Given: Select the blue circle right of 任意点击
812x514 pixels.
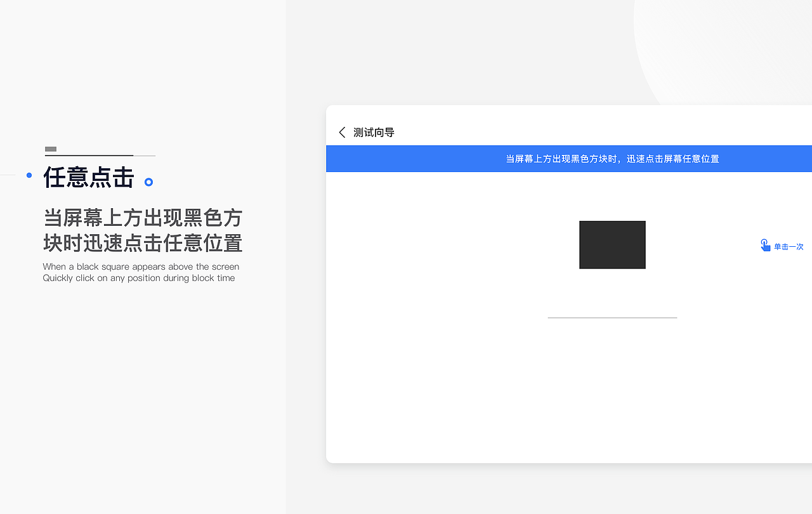Looking at the screenshot, I should coord(148,182).
